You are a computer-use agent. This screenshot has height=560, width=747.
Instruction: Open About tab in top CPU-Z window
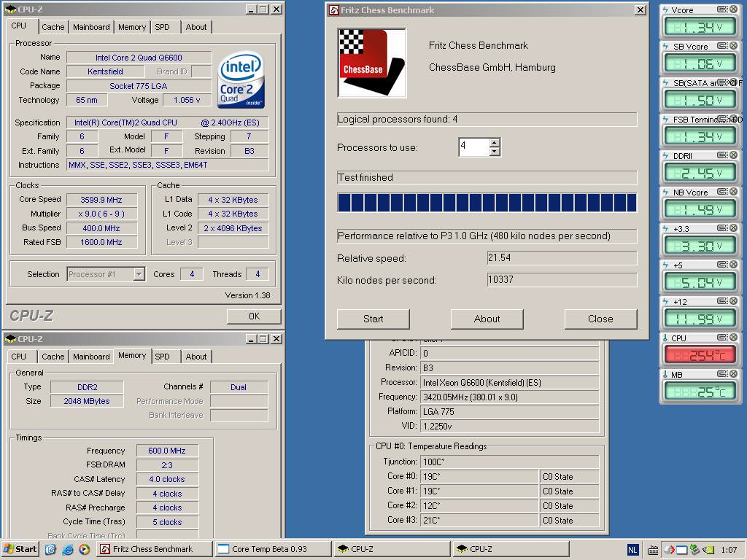coord(196,27)
